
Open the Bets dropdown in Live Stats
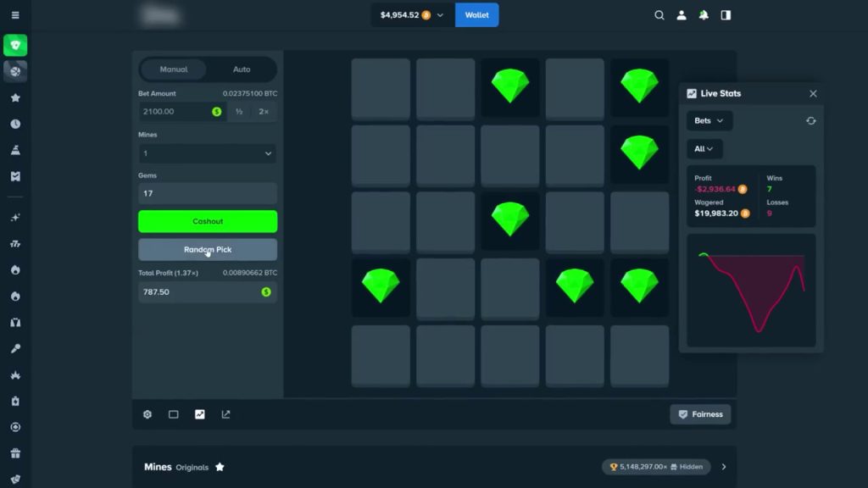pyautogui.click(x=709, y=120)
